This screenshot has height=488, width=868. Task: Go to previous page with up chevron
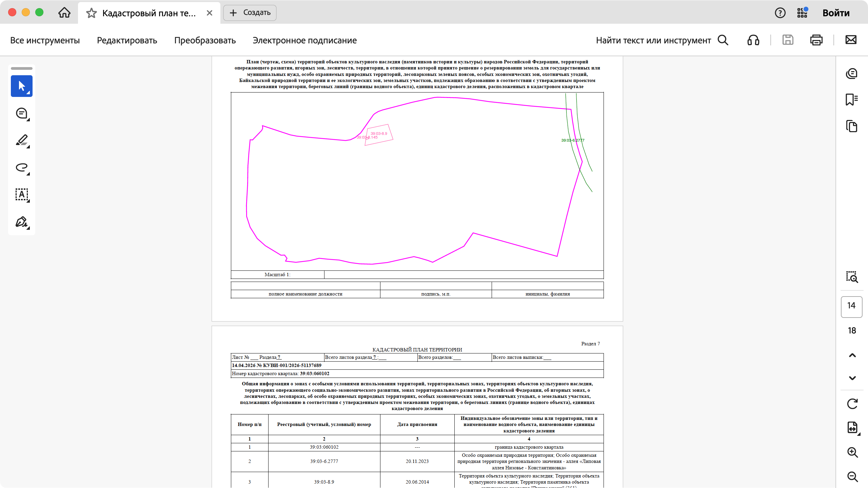click(x=852, y=355)
